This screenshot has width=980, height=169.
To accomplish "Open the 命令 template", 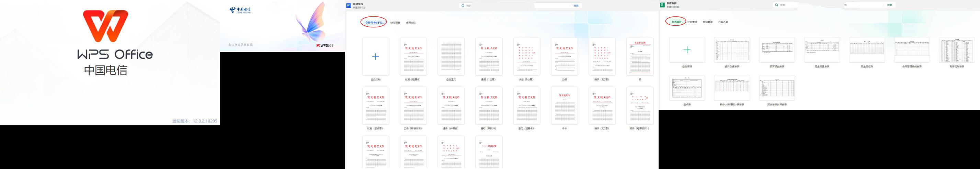I will 564,106.
